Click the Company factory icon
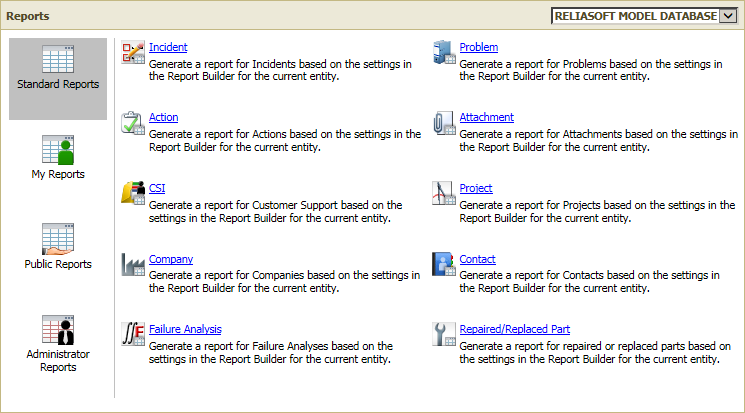 pyautogui.click(x=133, y=265)
